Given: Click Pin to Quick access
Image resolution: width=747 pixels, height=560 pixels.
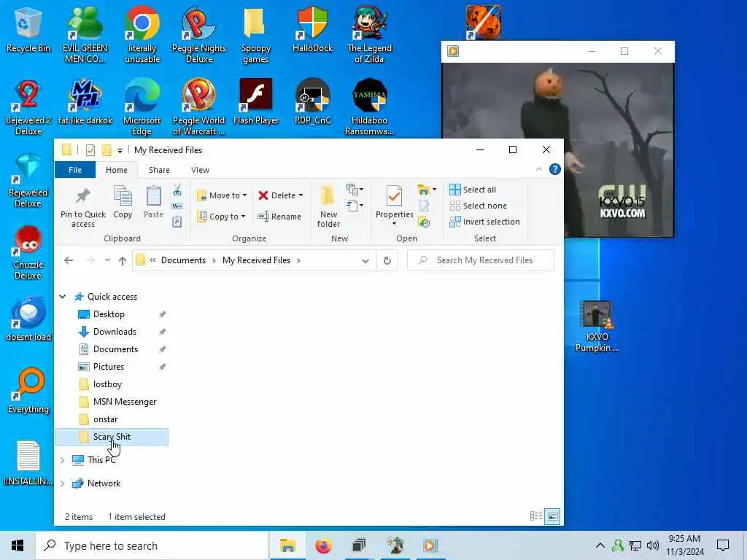Looking at the screenshot, I should click(x=83, y=206).
